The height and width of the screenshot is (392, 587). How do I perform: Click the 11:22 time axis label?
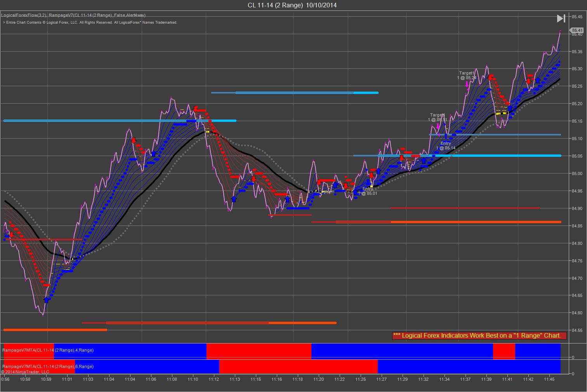coord(340,379)
